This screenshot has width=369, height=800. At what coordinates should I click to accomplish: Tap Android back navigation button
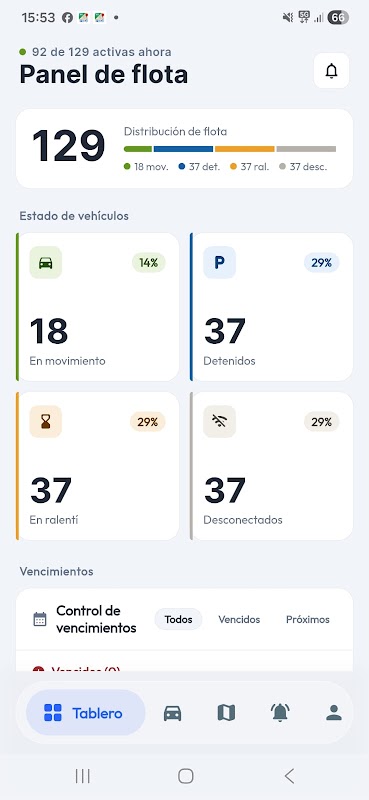pyautogui.click(x=289, y=776)
